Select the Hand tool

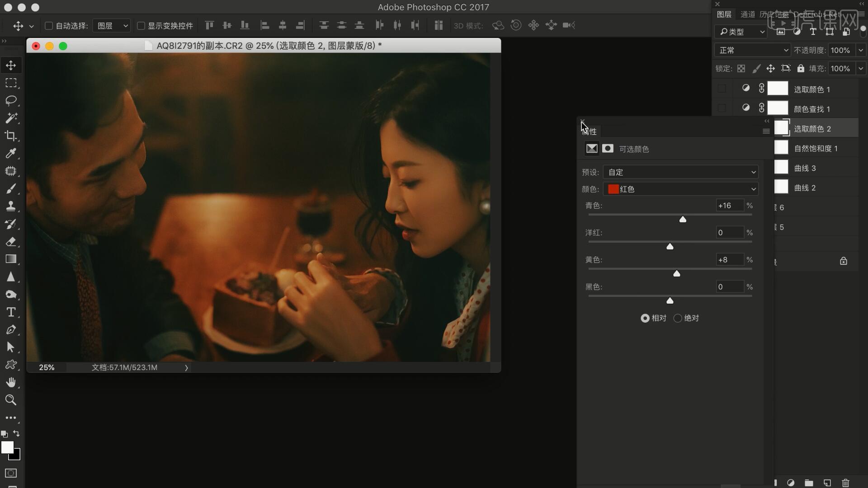pyautogui.click(x=11, y=382)
